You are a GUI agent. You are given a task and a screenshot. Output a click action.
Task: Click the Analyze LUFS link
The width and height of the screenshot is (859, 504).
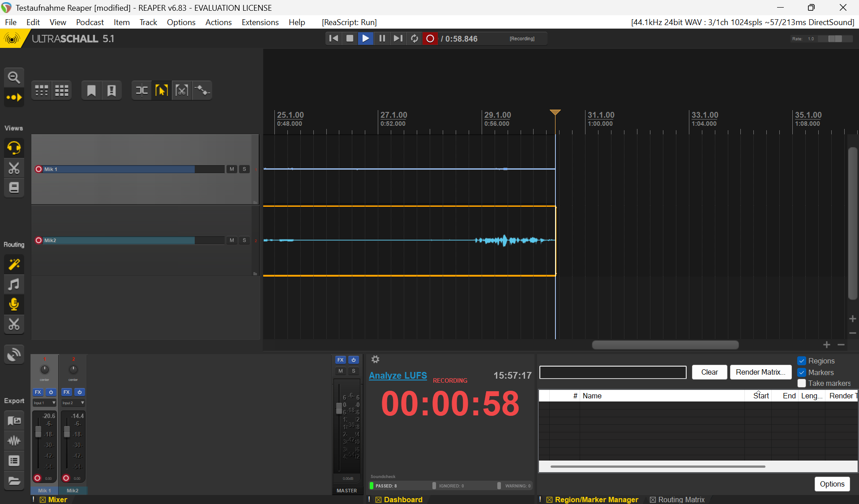pyautogui.click(x=398, y=376)
